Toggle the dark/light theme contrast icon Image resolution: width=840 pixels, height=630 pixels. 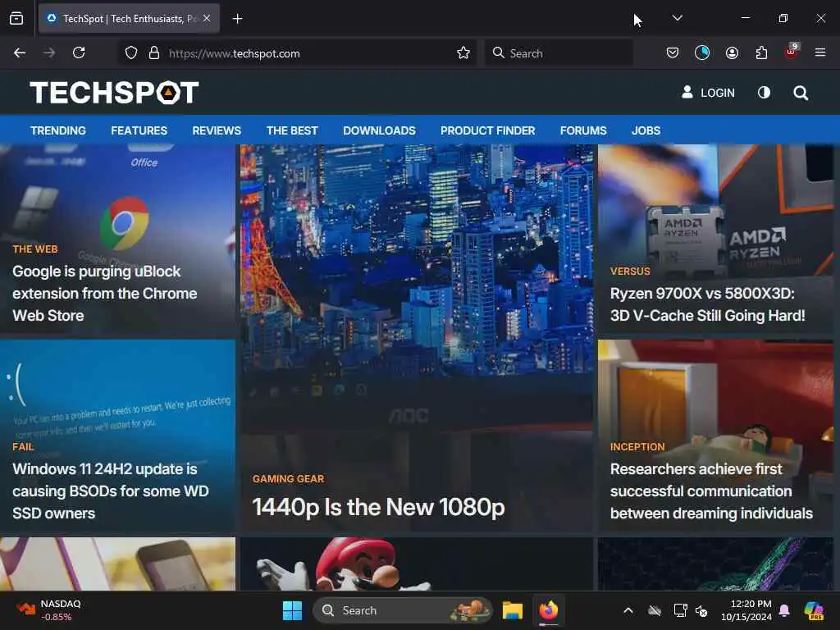click(x=764, y=93)
